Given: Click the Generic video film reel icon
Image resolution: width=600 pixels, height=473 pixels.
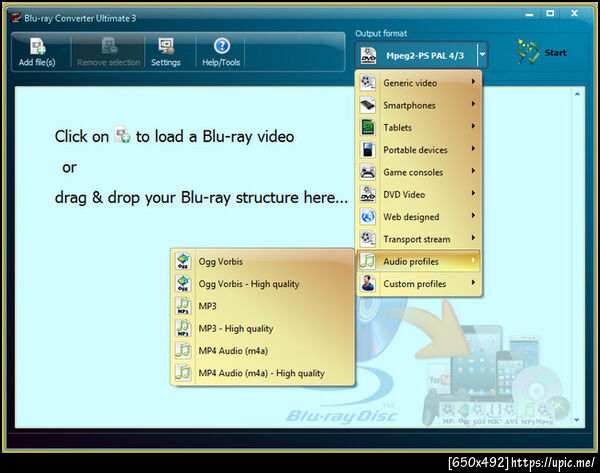Looking at the screenshot, I should (x=368, y=82).
